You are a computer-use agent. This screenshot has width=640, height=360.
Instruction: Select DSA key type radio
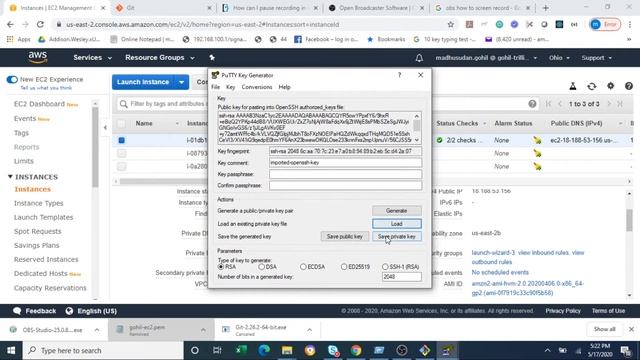click(261, 267)
